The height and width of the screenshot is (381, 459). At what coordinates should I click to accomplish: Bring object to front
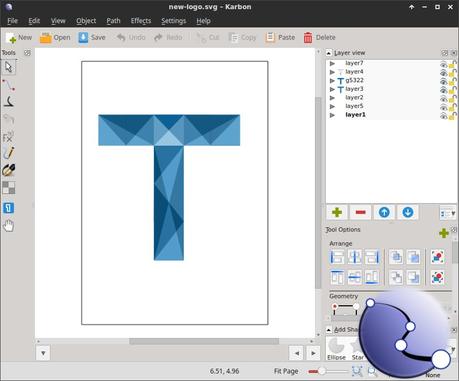click(x=396, y=257)
